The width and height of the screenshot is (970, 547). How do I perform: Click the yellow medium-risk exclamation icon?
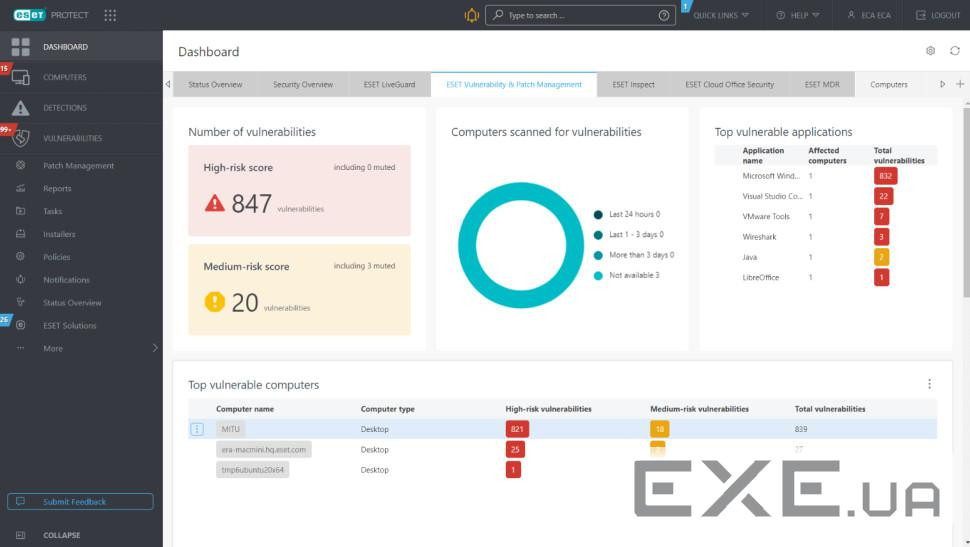215,302
